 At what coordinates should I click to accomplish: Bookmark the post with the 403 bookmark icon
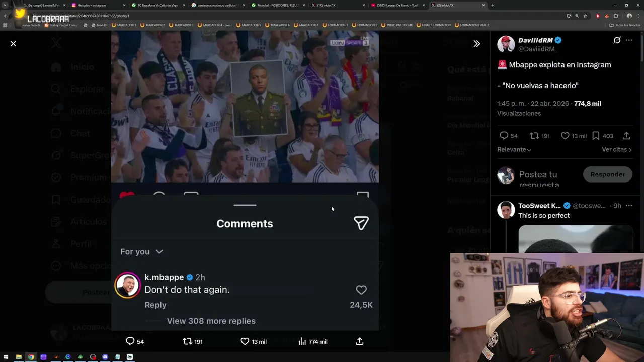coord(602,136)
